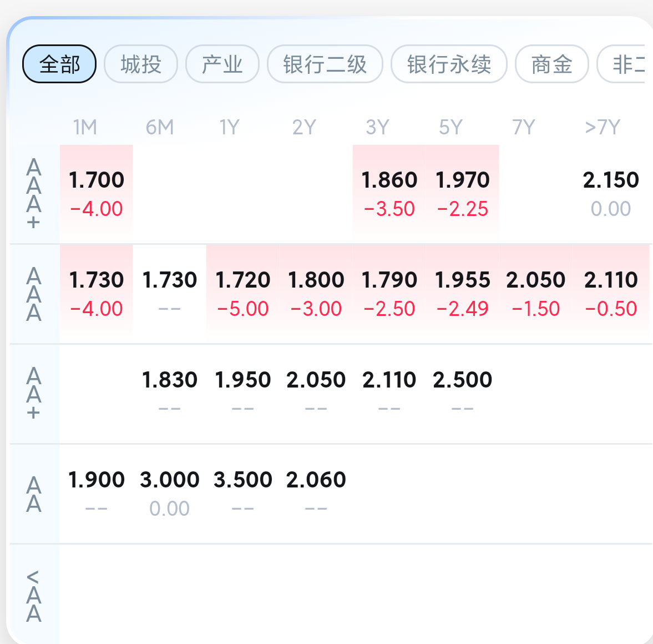
Task: Click the AAA+ 3Y cell 1.860
Action: pyautogui.click(x=389, y=194)
